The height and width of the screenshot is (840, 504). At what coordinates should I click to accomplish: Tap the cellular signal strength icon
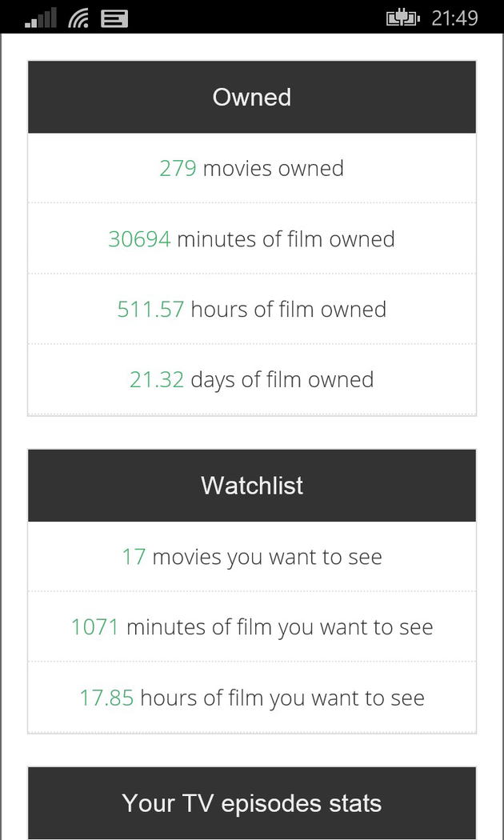tap(41, 17)
